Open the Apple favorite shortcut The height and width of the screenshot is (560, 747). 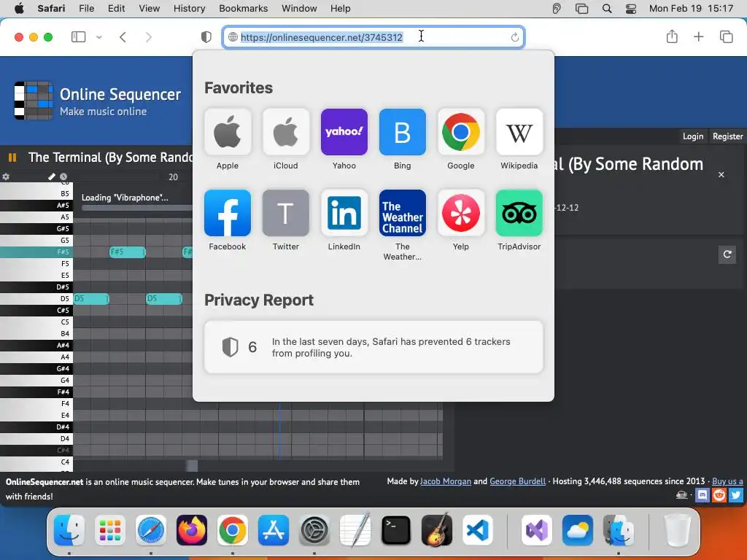228,133
